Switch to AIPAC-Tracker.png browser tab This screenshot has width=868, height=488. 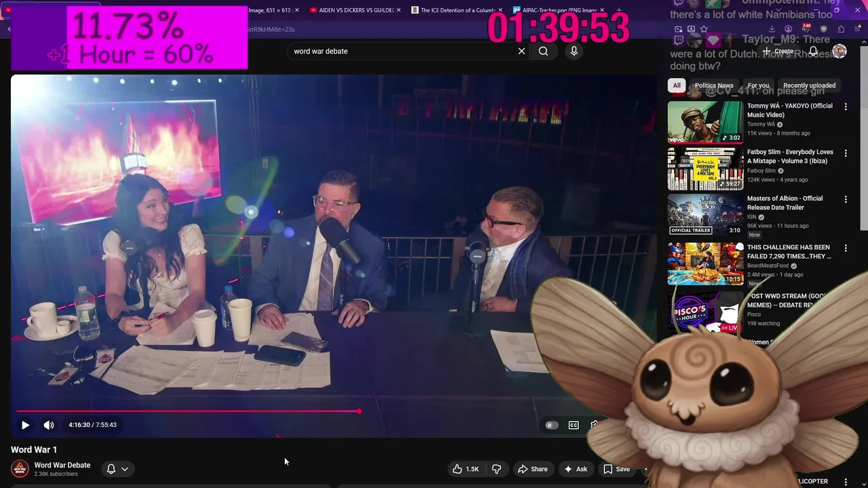point(559,10)
